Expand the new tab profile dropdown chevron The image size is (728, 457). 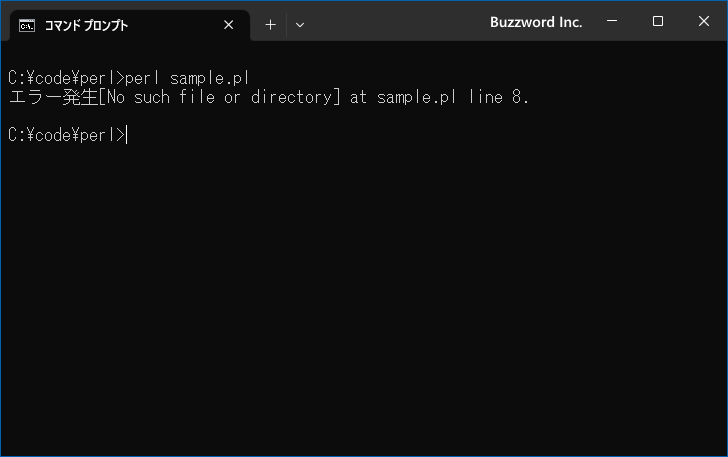pos(300,25)
